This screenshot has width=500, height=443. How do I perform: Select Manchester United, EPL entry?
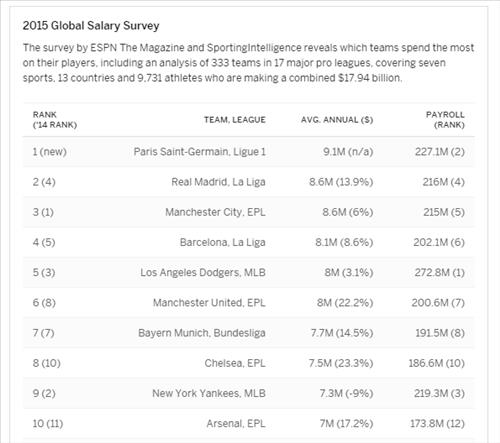pyautogui.click(x=209, y=303)
